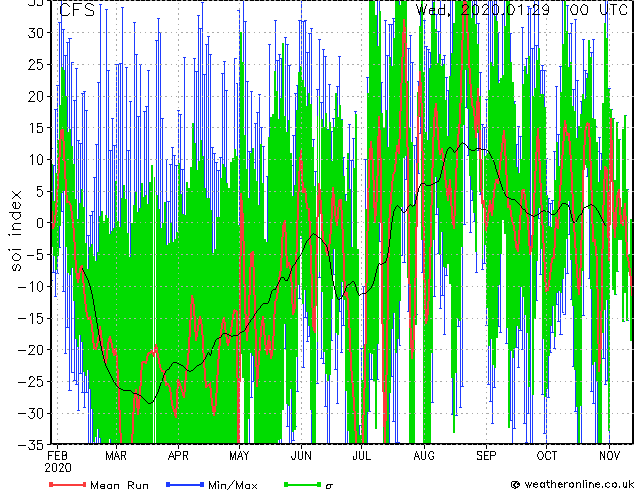Click the 15 y-axis value
The height and width of the screenshot is (490, 634).
pyautogui.click(x=36, y=128)
